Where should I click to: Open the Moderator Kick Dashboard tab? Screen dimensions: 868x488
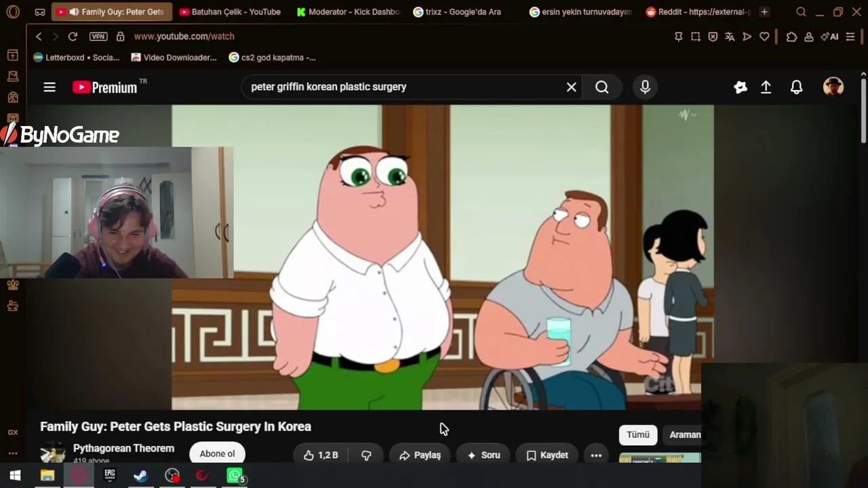point(349,12)
